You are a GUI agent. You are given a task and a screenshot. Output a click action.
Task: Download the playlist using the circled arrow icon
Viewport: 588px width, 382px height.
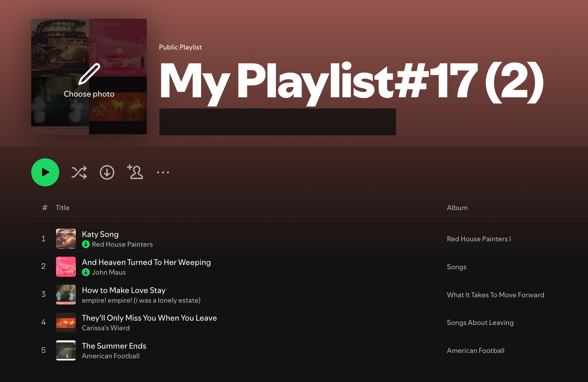coord(107,172)
